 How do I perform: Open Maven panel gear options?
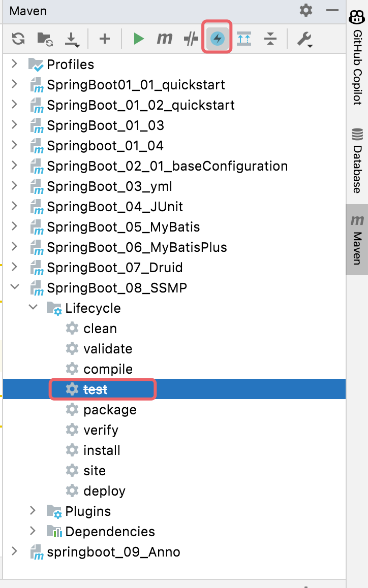point(306,10)
